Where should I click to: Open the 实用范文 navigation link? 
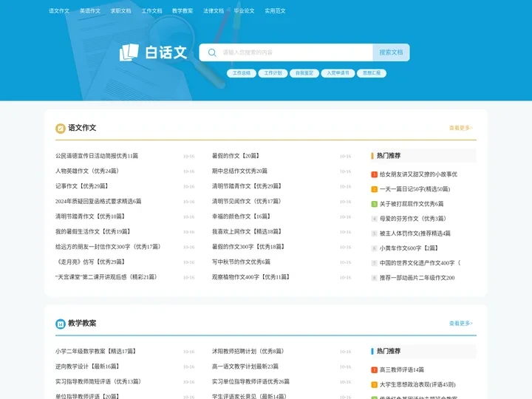(275, 11)
